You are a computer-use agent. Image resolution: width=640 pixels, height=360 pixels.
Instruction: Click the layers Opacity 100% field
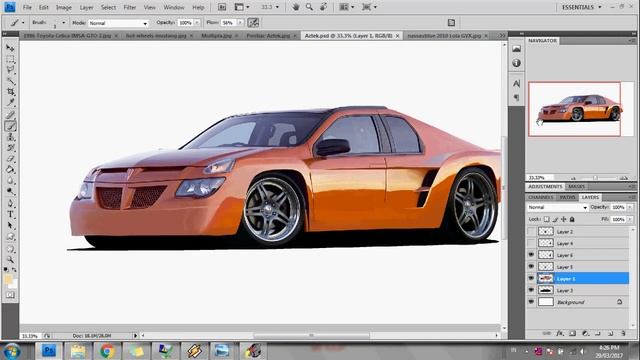point(618,207)
